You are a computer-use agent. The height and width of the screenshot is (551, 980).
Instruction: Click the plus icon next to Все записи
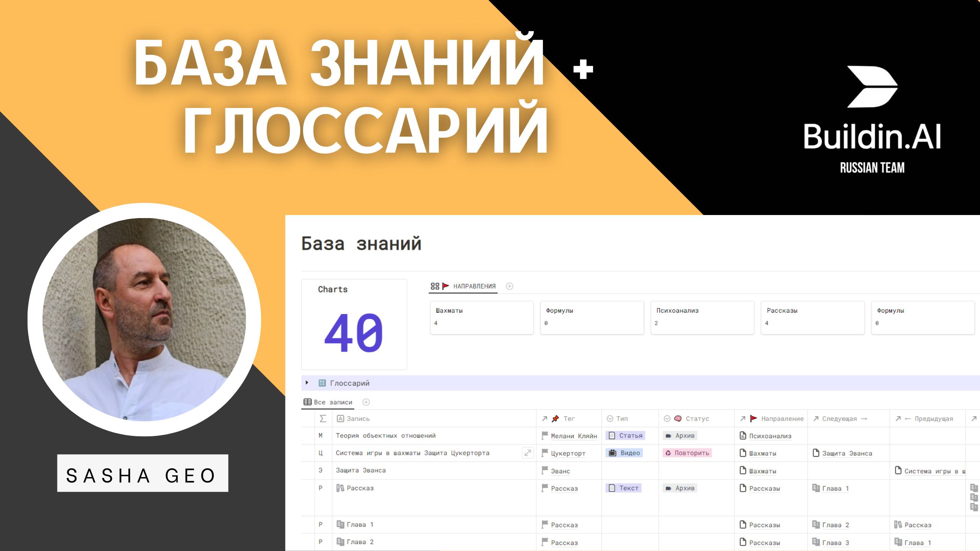coord(366,402)
